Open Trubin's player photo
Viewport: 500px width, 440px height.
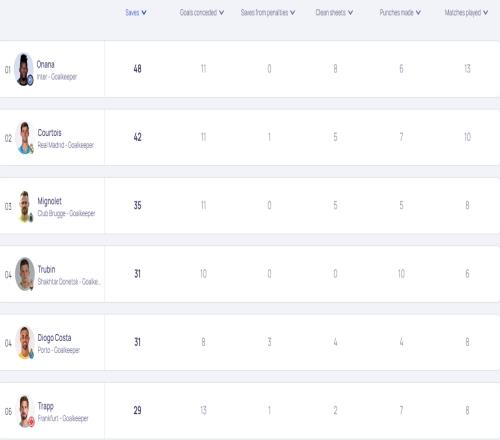25,274
